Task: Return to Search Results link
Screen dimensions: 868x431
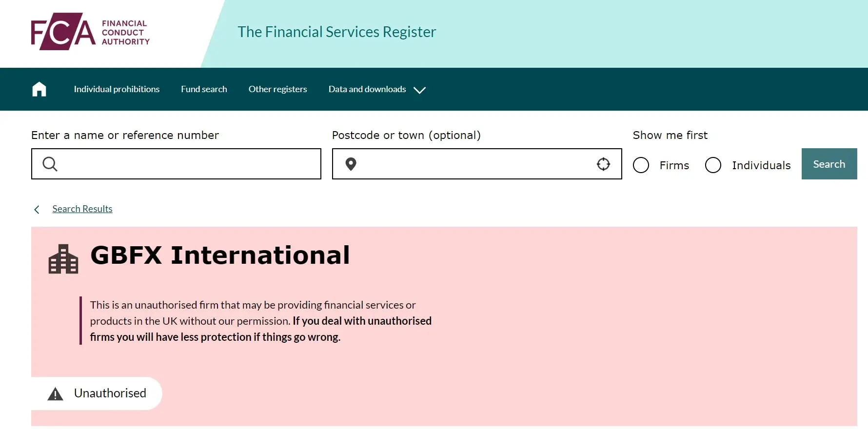Action: click(x=82, y=209)
